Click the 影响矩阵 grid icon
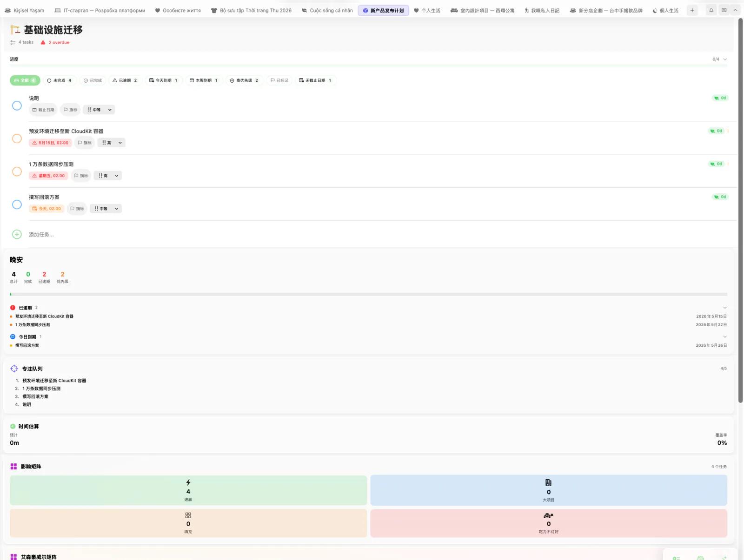The height and width of the screenshot is (560, 744). click(x=13, y=466)
